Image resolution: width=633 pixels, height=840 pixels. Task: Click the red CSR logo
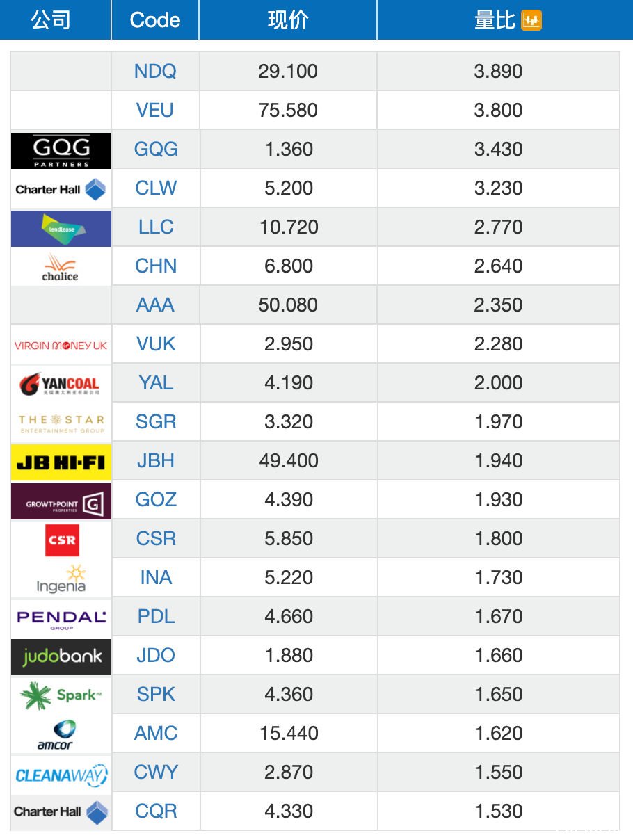[x=62, y=540]
